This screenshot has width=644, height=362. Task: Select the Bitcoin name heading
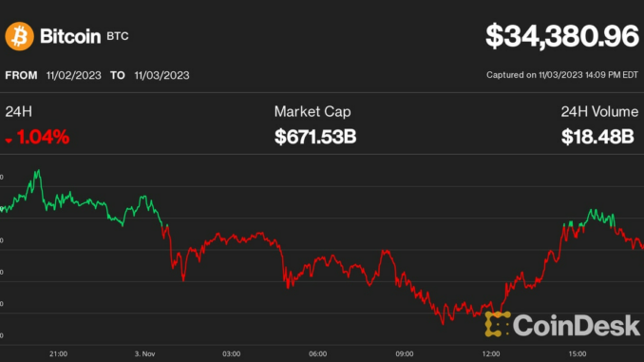[70, 36]
